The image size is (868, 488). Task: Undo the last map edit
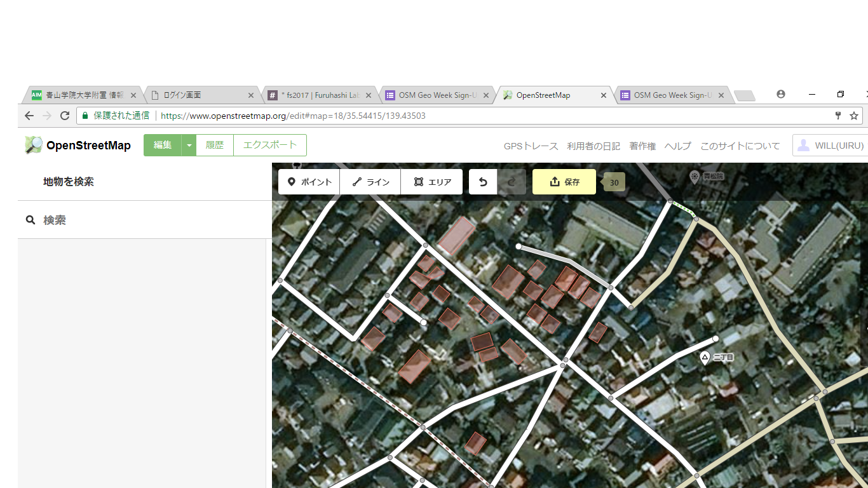tap(482, 182)
